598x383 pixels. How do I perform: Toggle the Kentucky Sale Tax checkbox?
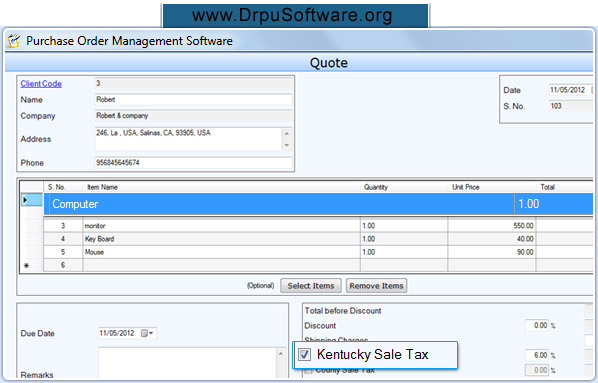[x=304, y=354]
